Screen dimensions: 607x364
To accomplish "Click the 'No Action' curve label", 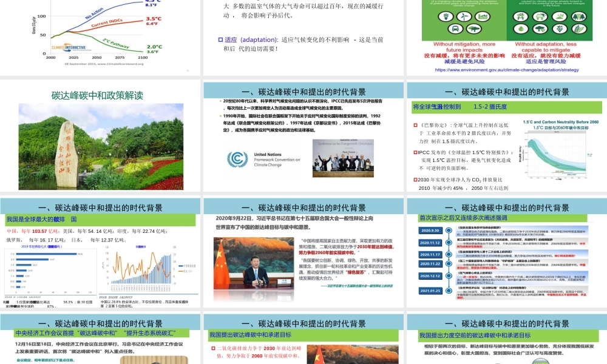I will click(95, 13).
